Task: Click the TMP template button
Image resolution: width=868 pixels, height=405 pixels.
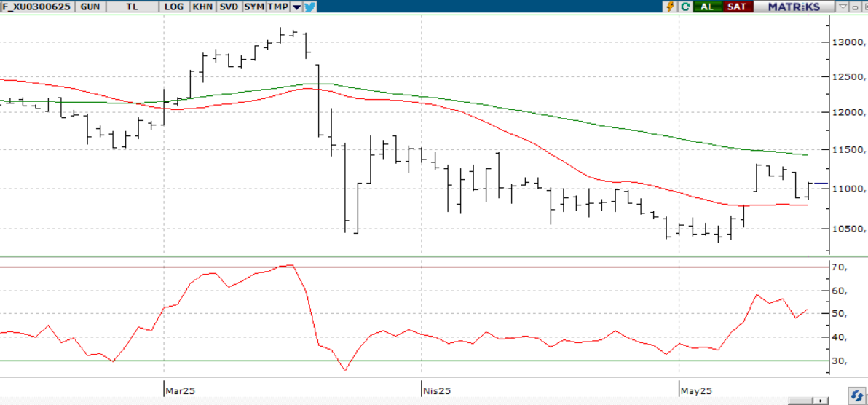Action: tap(278, 7)
